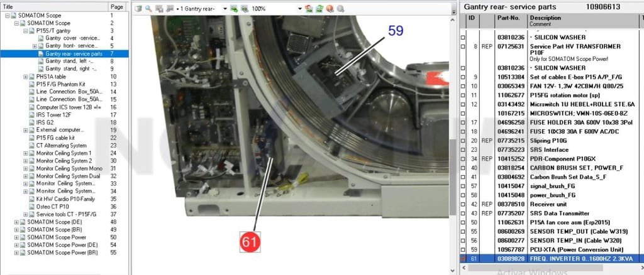Click the first book icon in image toolbar
The height and width of the screenshot is (275, 644).
[x=138, y=9]
